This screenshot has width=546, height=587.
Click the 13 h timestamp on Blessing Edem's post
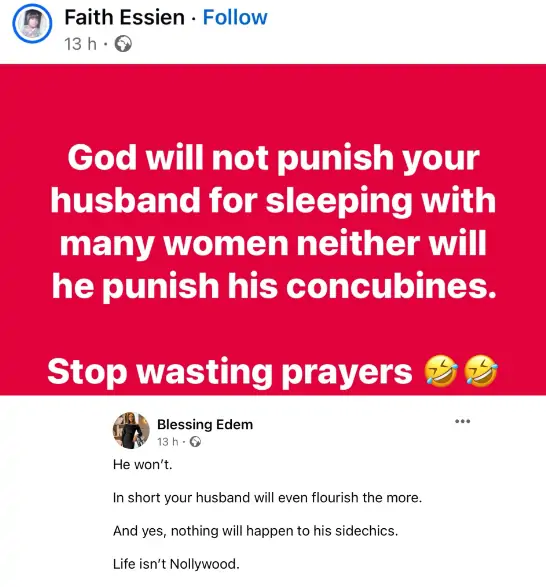(x=167, y=442)
